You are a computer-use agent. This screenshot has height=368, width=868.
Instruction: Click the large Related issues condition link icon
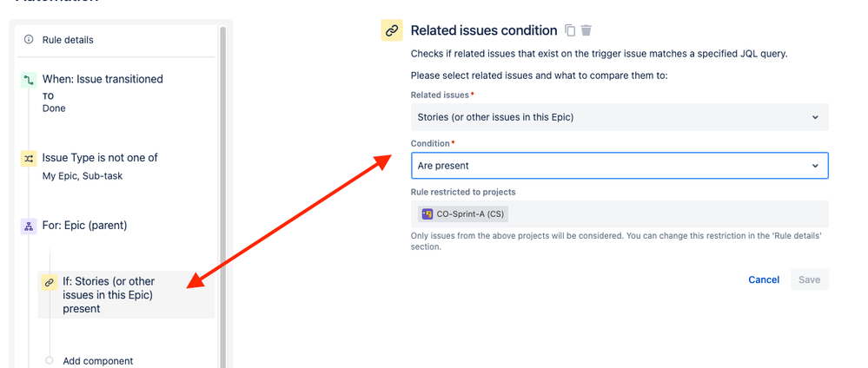point(392,30)
